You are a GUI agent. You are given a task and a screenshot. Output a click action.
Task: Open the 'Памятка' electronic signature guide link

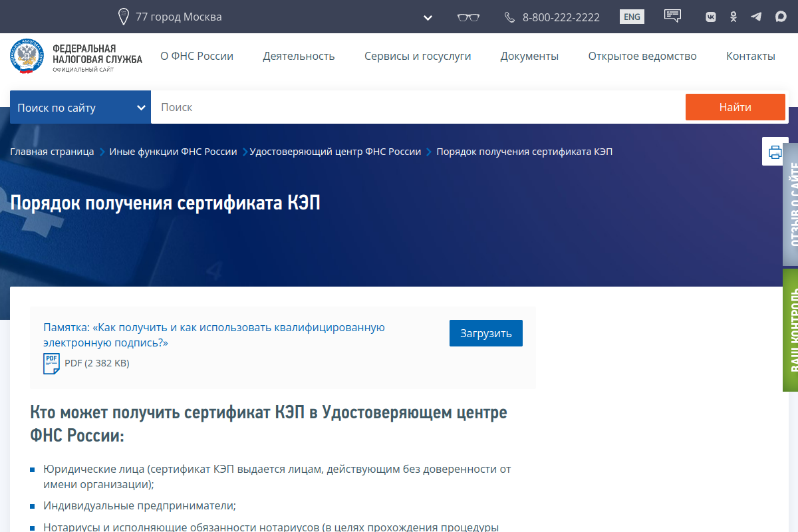pyautogui.click(x=214, y=335)
